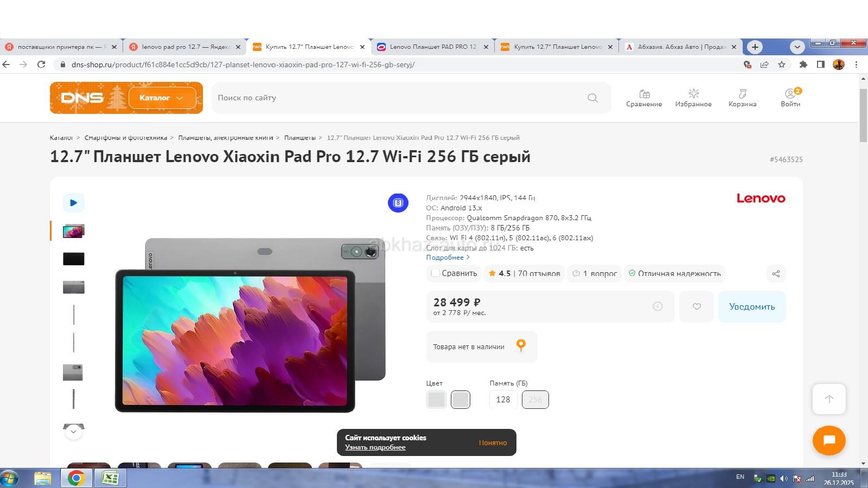Click the price info circle icon
868x488 pixels.
click(658, 307)
